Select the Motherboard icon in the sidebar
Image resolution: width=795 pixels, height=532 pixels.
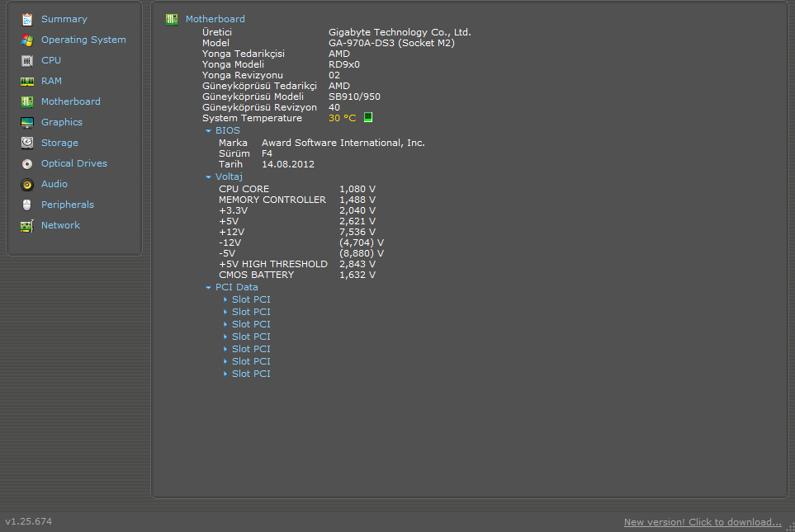click(27, 101)
